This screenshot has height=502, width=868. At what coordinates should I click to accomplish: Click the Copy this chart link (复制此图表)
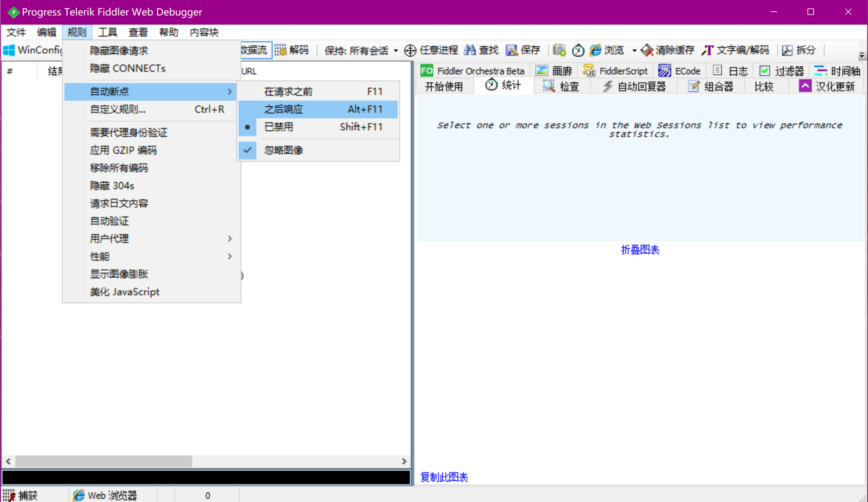click(444, 477)
